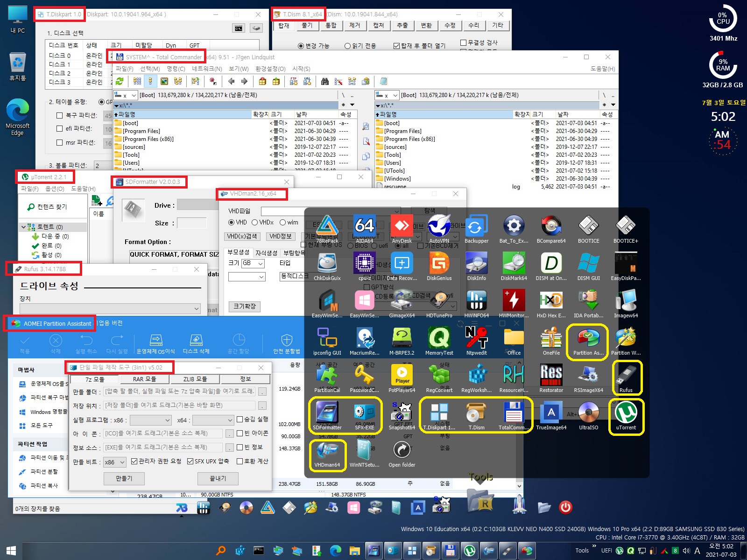Click 크기확장 button in VHDman
747x560 pixels.
[x=245, y=306]
